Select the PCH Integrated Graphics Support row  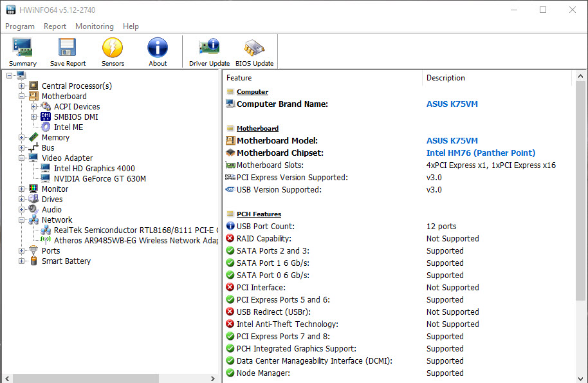click(x=398, y=348)
